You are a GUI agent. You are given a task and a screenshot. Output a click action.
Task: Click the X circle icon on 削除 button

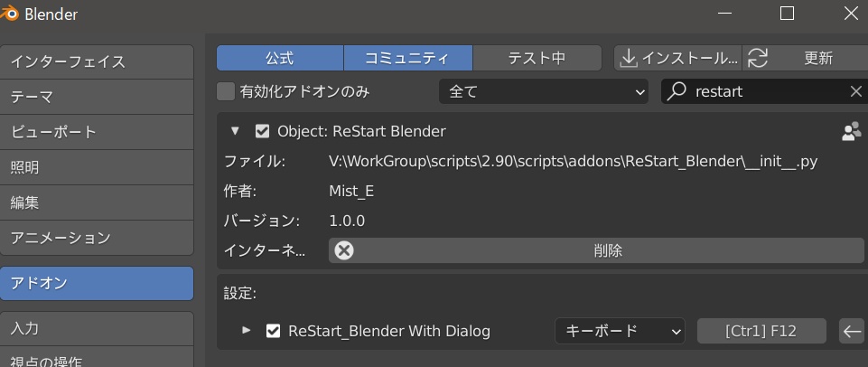pyautogui.click(x=344, y=250)
